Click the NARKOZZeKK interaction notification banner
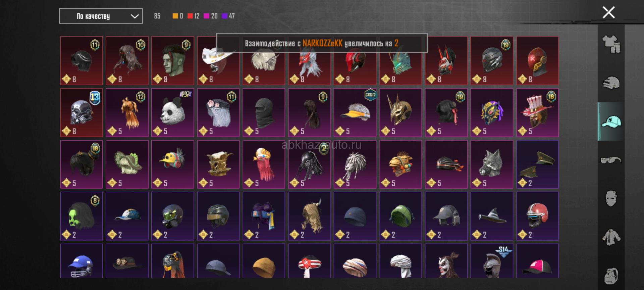 click(x=322, y=43)
